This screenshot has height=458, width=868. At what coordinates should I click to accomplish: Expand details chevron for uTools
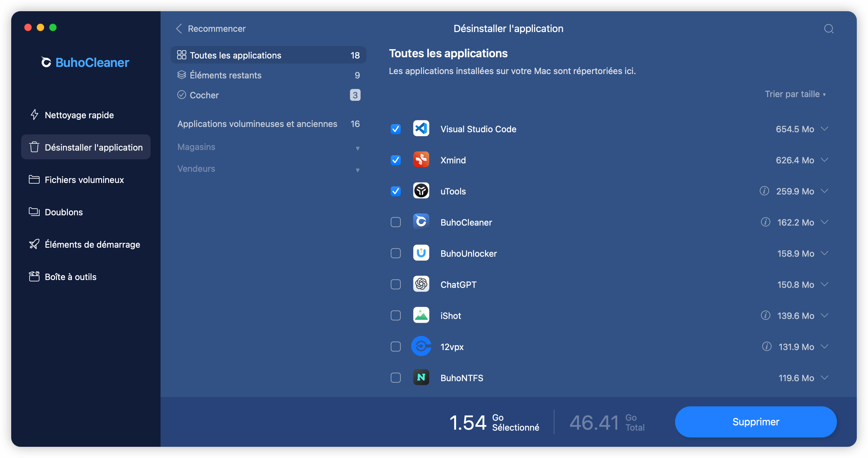(x=824, y=191)
